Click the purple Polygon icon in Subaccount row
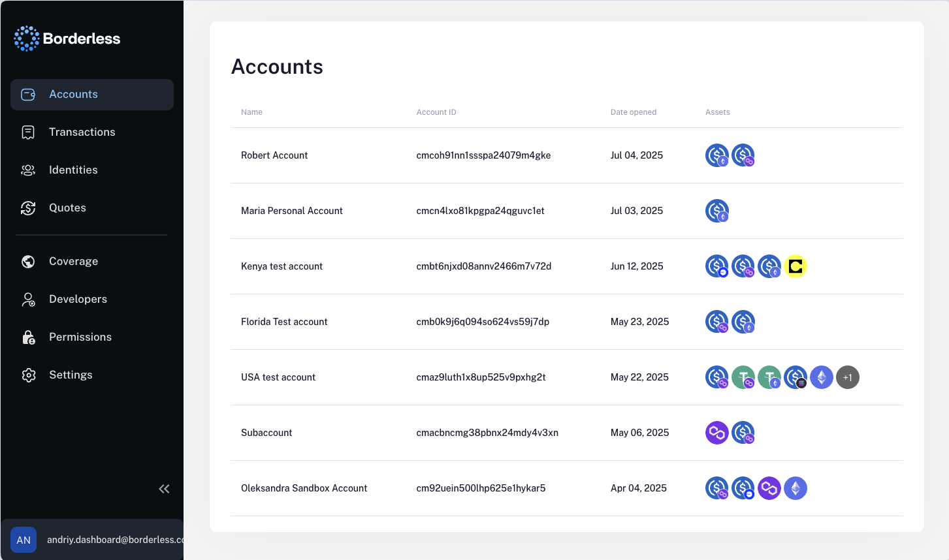The image size is (949, 560). [716, 432]
